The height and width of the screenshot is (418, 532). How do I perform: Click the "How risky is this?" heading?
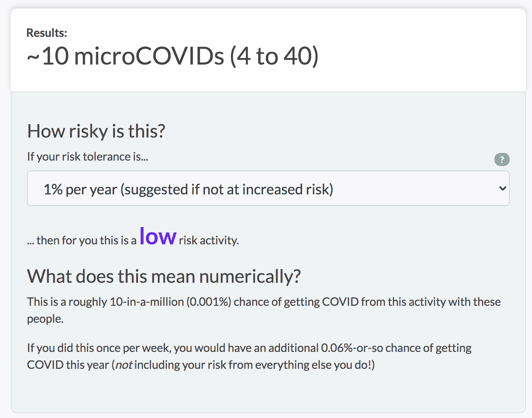tap(96, 131)
